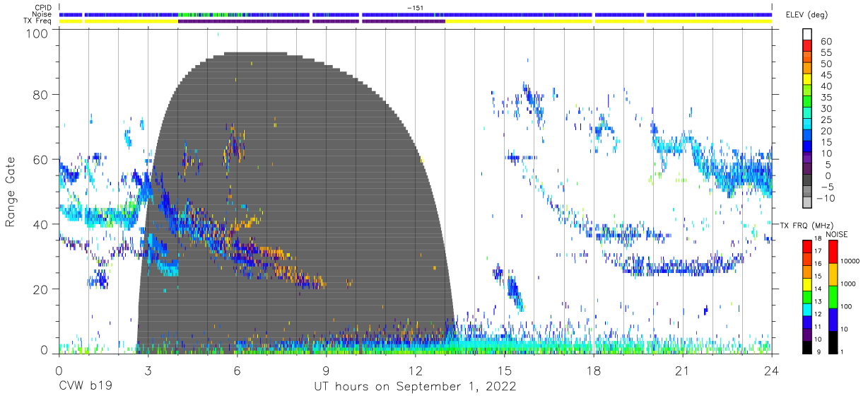Click y-axis tick label '40'
This screenshot has height=401, width=868.
point(41,224)
